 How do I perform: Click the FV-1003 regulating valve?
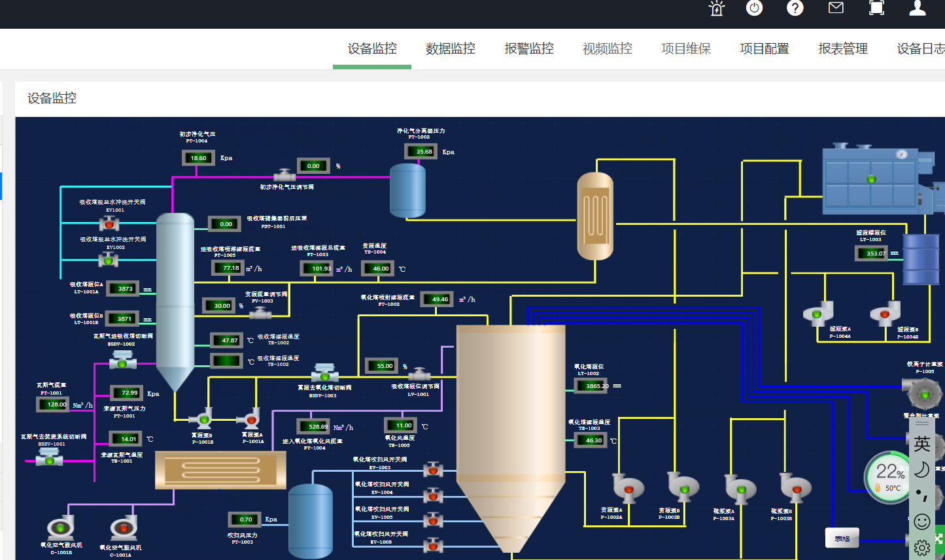[260, 314]
